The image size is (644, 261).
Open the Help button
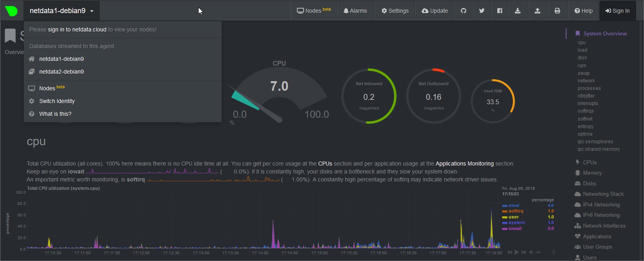click(x=583, y=11)
